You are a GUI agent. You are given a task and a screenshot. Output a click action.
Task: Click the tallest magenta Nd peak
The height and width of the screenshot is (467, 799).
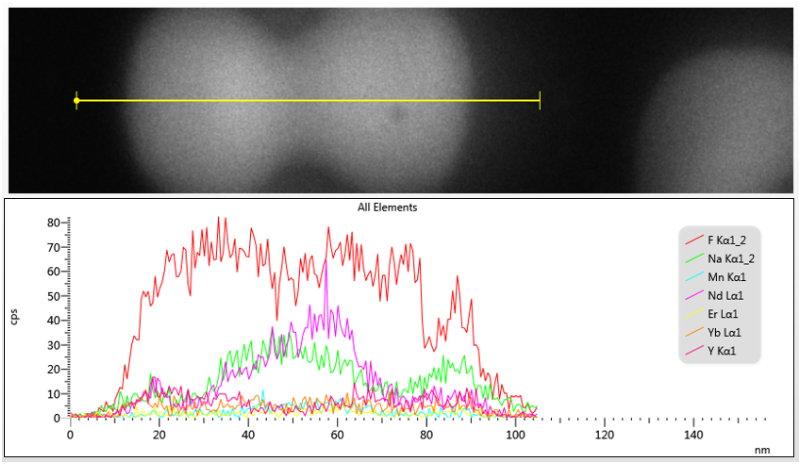pyautogui.click(x=326, y=265)
